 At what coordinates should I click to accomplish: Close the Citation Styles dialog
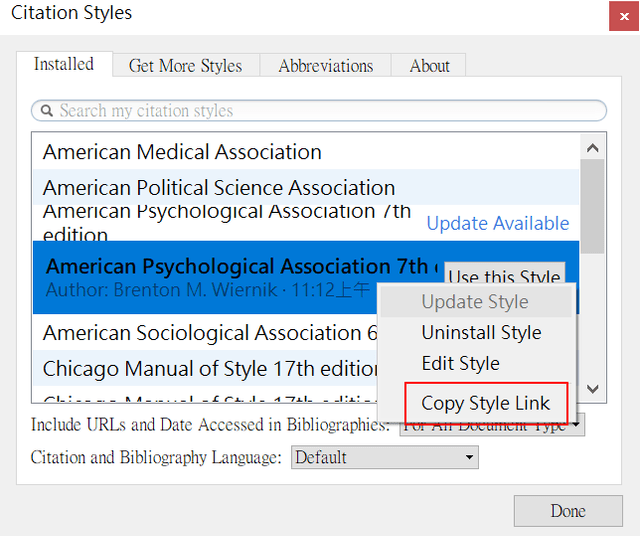tap(624, 16)
